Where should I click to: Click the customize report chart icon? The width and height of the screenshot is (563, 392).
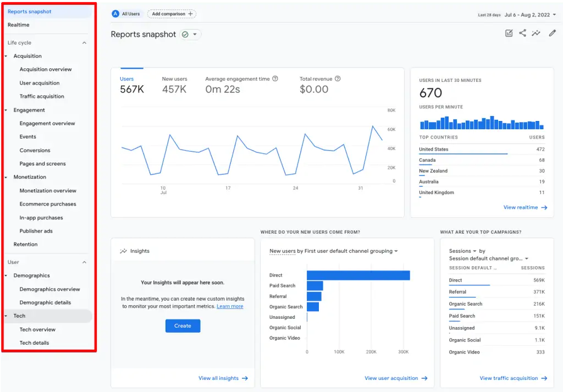click(509, 34)
